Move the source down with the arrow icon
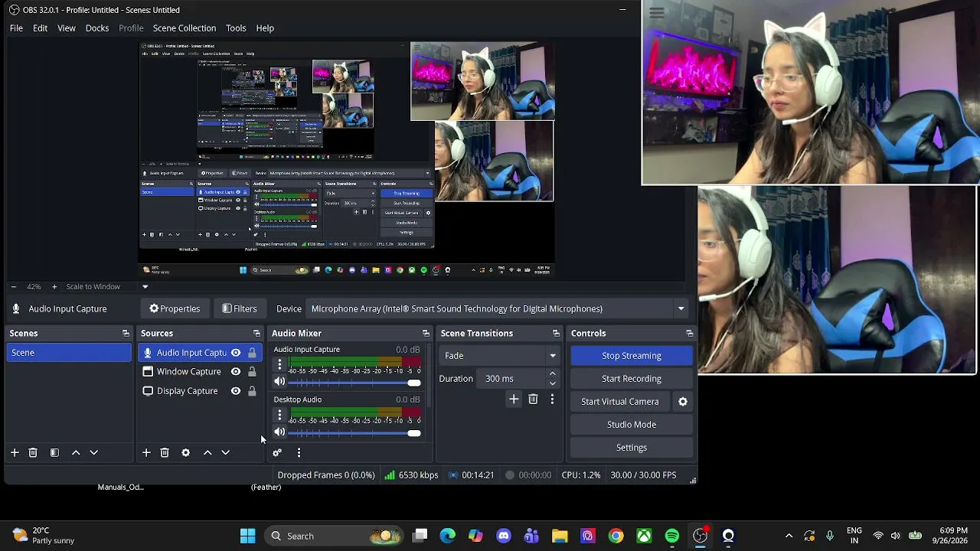The height and width of the screenshot is (551, 980). click(x=226, y=453)
